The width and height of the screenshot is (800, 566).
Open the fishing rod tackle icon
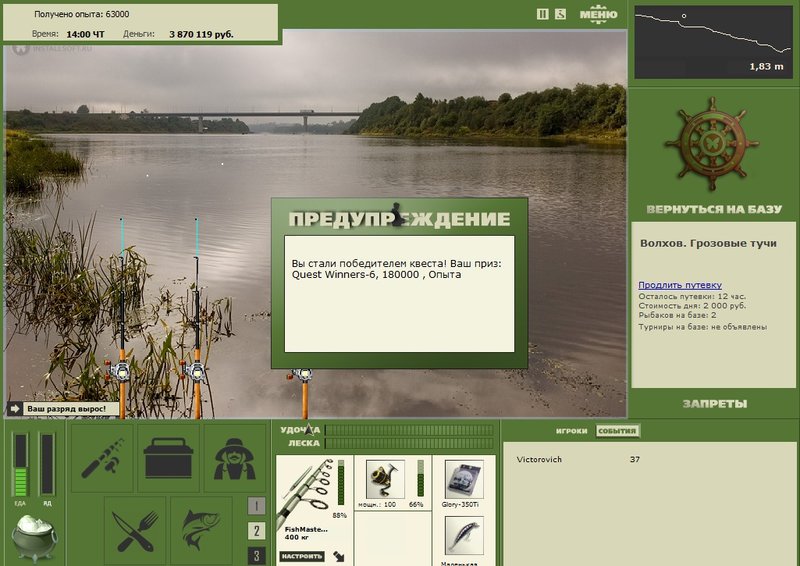pyautogui.click(x=102, y=458)
